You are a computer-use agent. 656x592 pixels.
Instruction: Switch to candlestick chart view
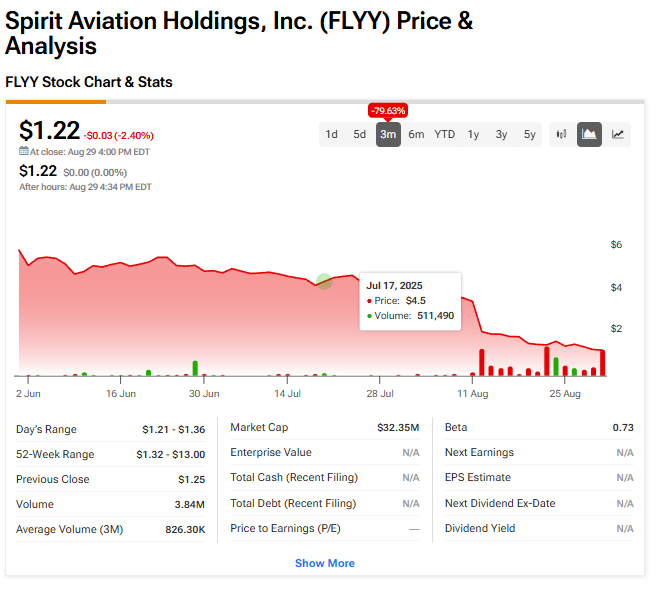[x=561, y=134]
